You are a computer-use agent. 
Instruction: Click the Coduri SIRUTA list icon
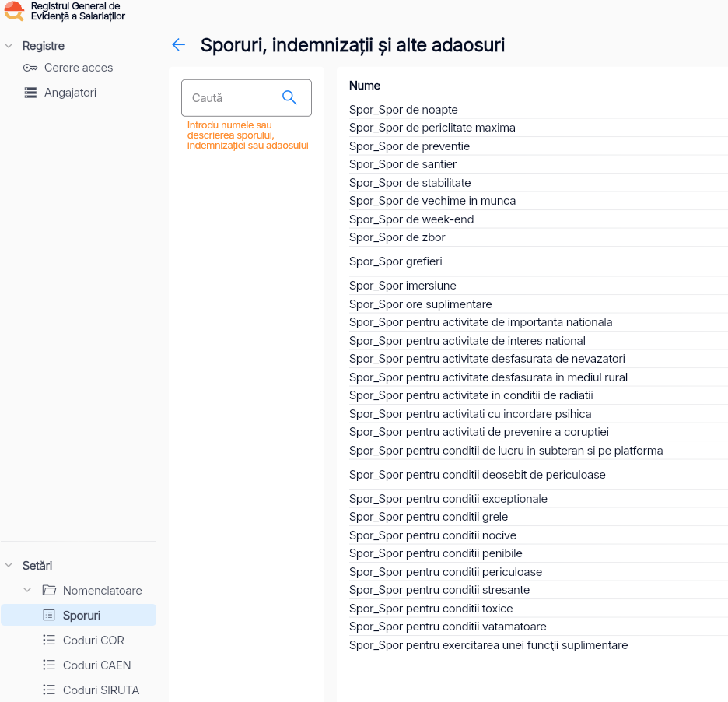point(49,690)
